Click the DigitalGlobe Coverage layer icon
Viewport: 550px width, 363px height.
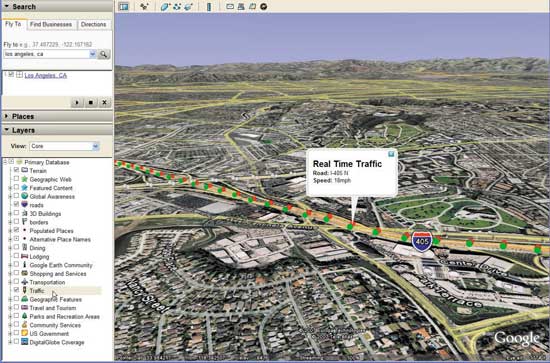[x=25, y=342]
